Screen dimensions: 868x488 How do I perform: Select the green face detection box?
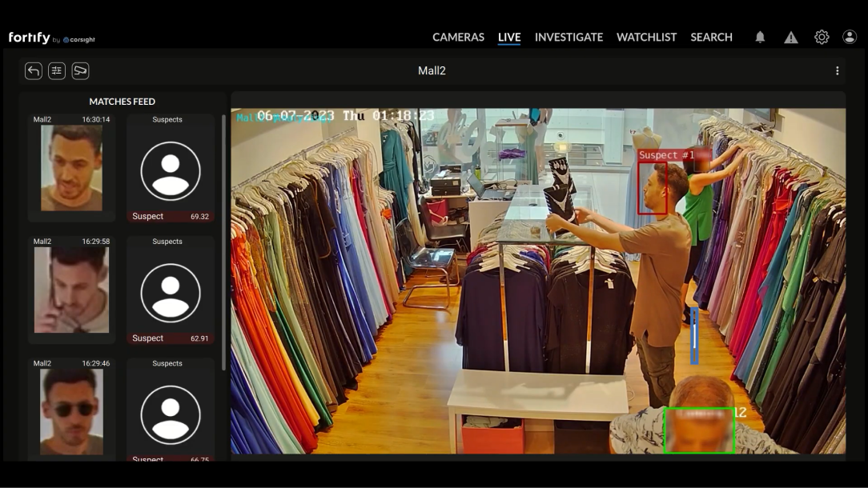(x=699, y=430)
